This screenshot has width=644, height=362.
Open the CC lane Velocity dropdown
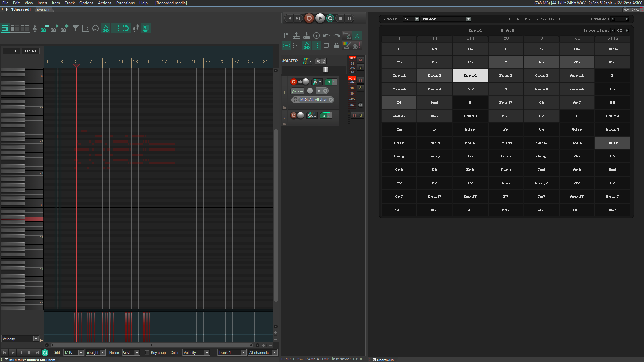[x=20, y=339]
